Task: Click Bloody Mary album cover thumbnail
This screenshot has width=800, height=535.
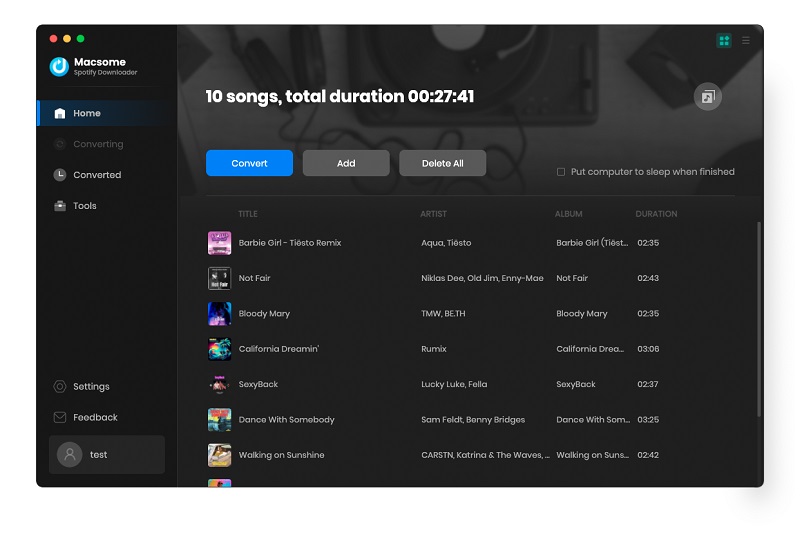Action: pos(219,314)
